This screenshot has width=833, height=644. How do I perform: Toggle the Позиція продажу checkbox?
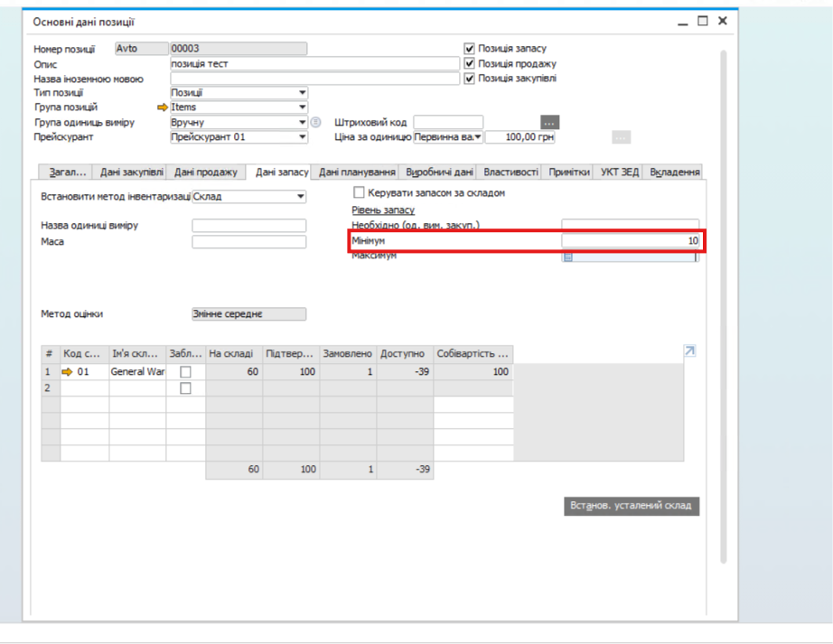[469, 64]
